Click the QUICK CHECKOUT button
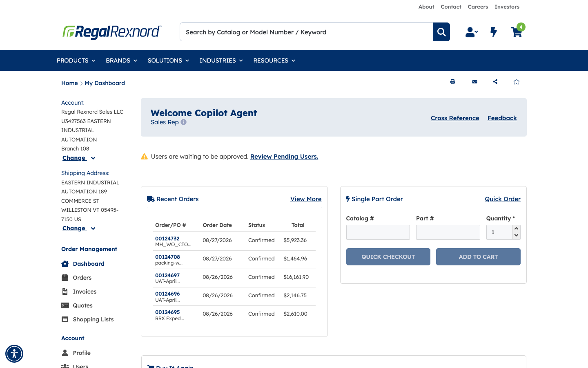 pyautogui.click(x=388, y=257)
